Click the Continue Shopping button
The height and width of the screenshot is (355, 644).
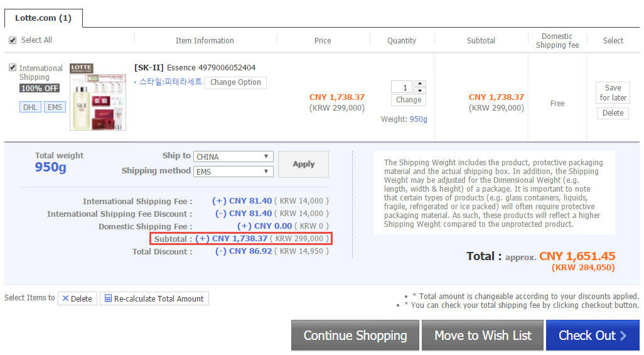(x=355, y=336)
